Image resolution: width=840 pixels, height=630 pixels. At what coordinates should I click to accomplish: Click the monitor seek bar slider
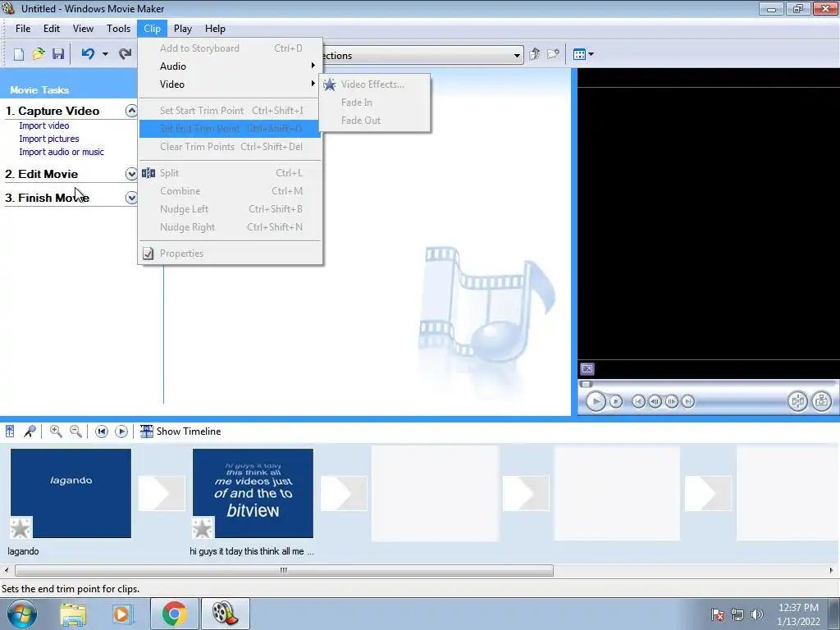(x=586, y=384)
